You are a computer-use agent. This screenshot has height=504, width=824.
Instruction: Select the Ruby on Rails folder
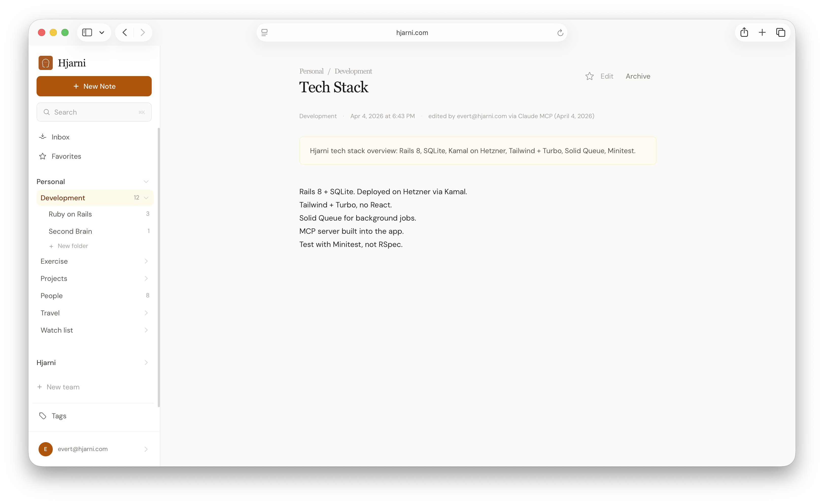pos(70,214)
